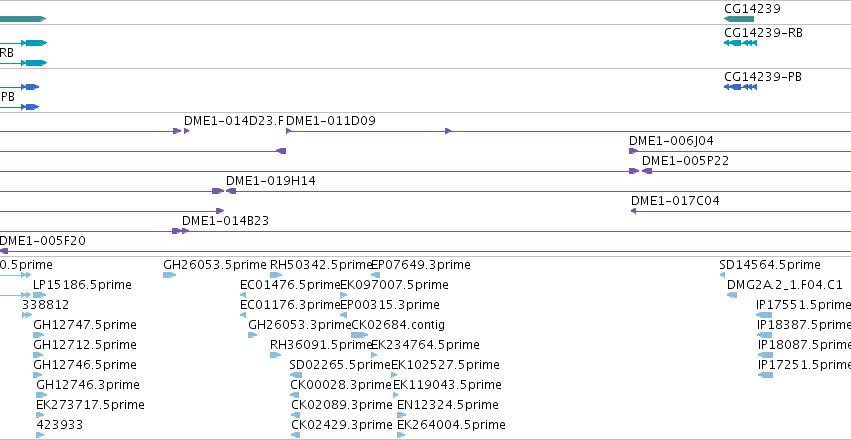Click the 338812 feature label
Screen dimensions: 851x440
46,305
